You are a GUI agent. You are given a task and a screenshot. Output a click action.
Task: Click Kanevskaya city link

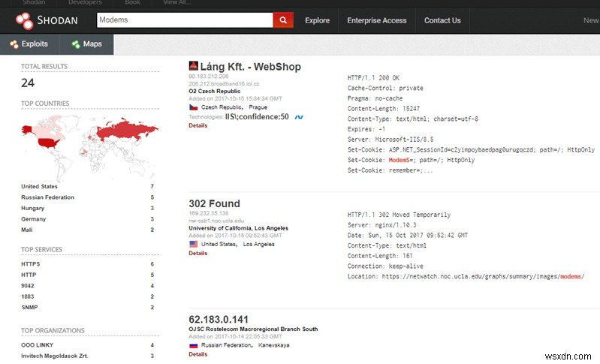(x=273, y=345)
